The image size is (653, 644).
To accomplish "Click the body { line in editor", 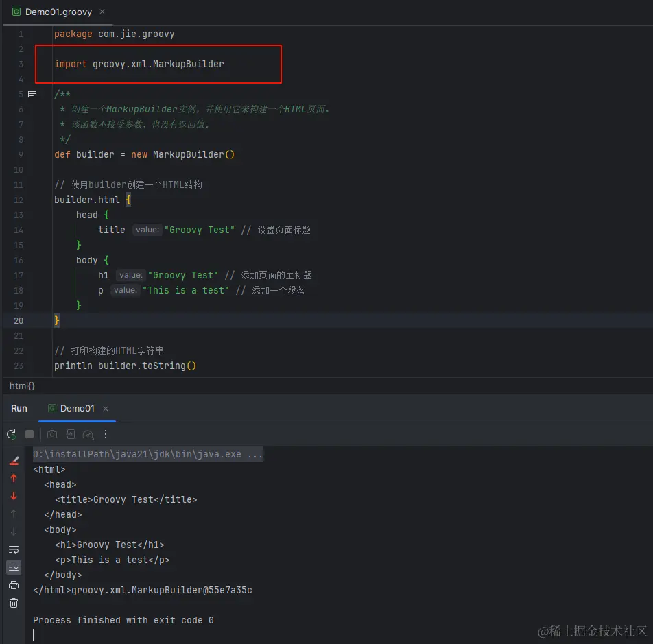I will (92, 260).
